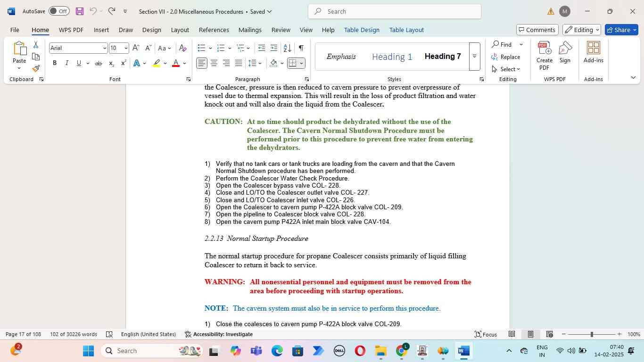Screen dimensions: 644x362
Task: Toggle Underline formatting
Action: (x=79, y=63)
